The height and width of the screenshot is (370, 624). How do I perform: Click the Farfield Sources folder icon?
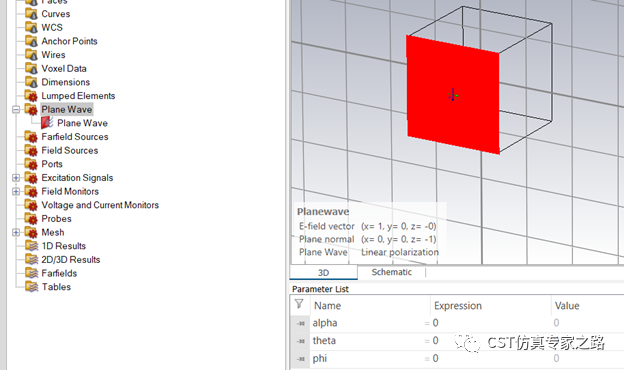(31, 137)
